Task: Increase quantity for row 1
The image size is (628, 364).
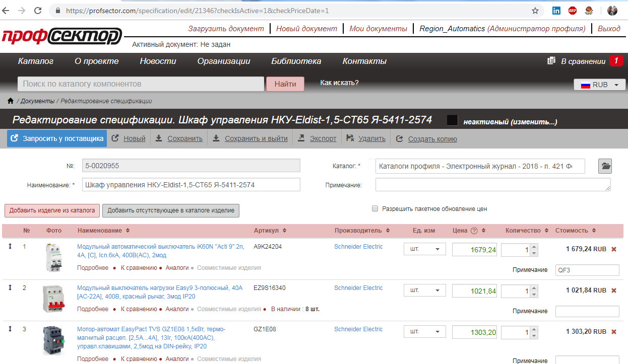Action: (x=534, y=247)
